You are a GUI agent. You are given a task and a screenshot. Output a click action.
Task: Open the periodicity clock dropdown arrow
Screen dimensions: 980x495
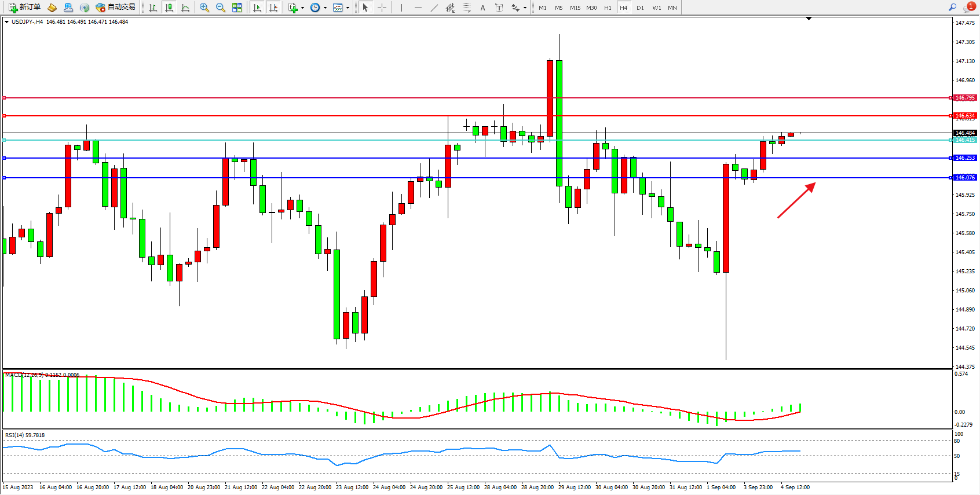[x=325, y=8]
